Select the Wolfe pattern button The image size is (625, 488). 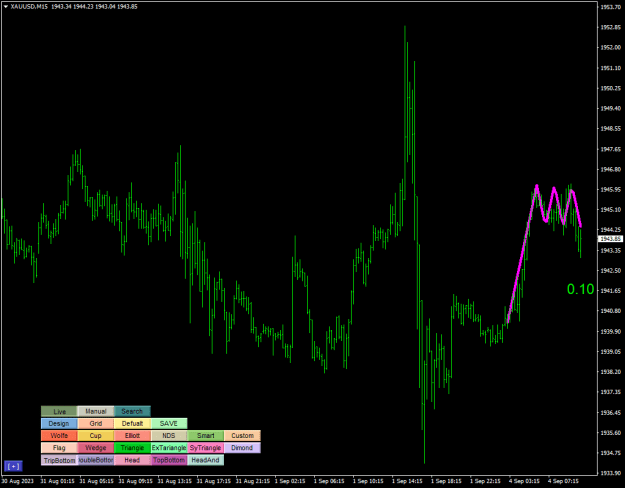coord(59,436)
